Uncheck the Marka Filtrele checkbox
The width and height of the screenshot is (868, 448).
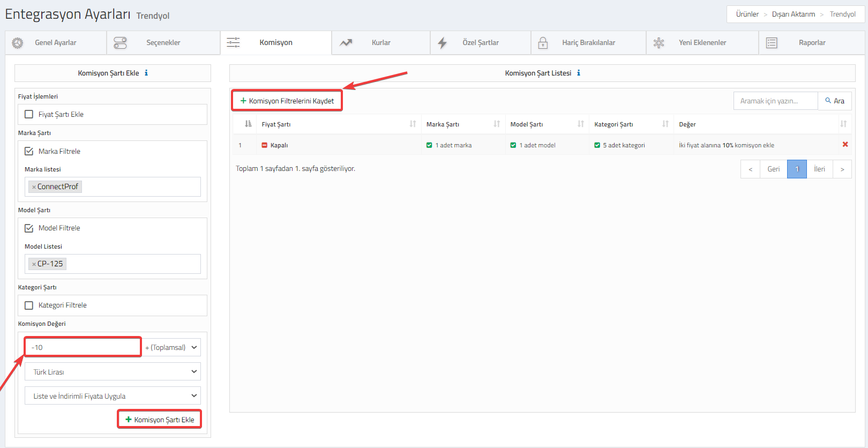click(29, 151)
